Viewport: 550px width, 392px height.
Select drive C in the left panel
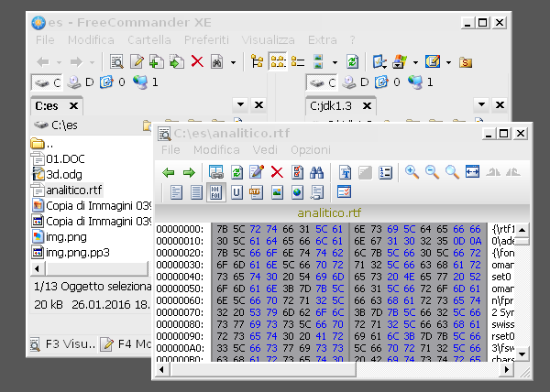pyautogui.click(x=47, y=82)
